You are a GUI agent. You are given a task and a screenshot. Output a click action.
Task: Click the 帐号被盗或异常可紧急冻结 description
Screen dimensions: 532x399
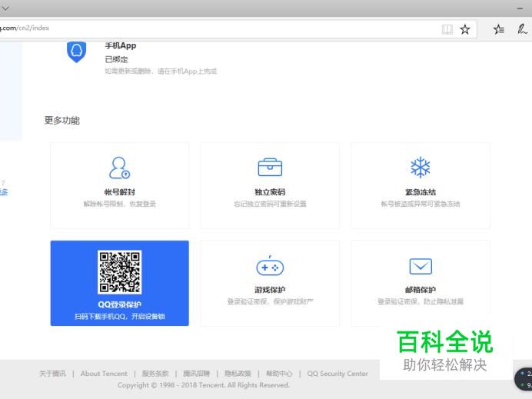pos(421,204)
